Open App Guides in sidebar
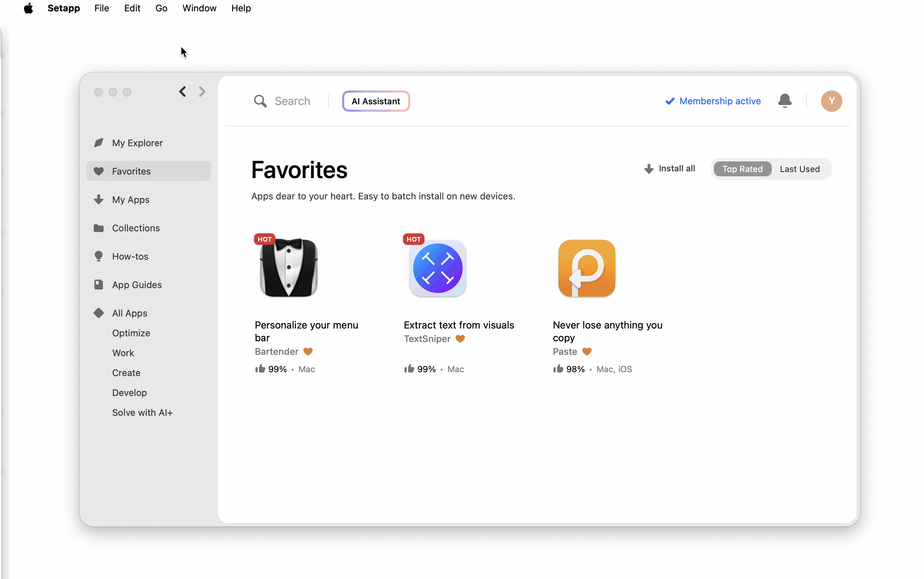924x579 pixels. pos(149,285)
